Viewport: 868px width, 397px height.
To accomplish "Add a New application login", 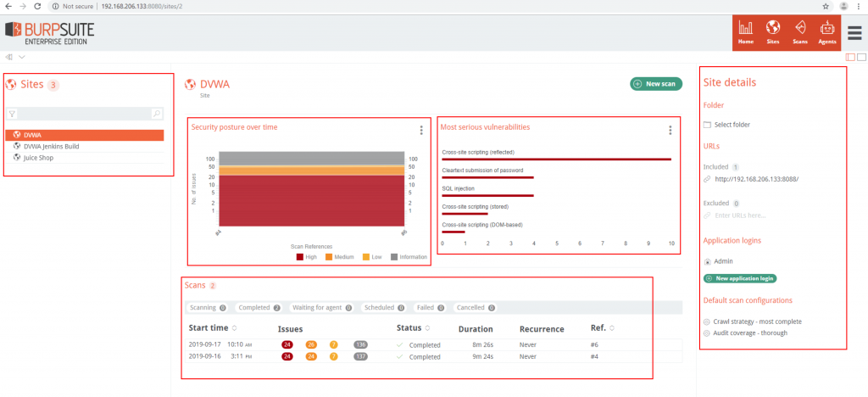I will [x=741, y=278].
